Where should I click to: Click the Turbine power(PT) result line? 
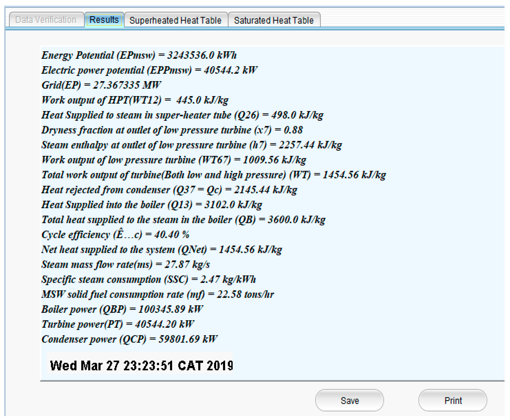pyautogui.click(x=118, y=324)
